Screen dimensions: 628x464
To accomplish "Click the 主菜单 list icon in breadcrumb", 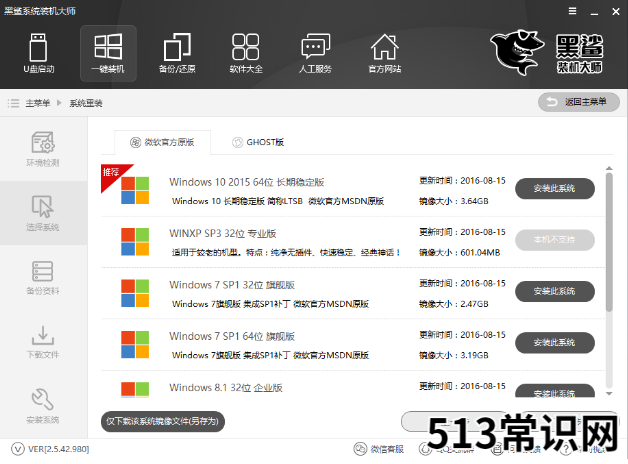I will click(13, 103).
